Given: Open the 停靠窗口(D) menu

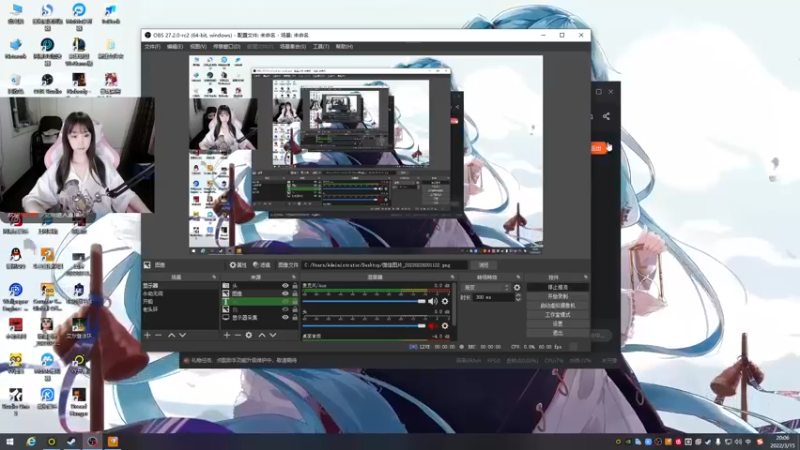Looking at the screenshot, I should pyautogui.click(x=227, y=46).
